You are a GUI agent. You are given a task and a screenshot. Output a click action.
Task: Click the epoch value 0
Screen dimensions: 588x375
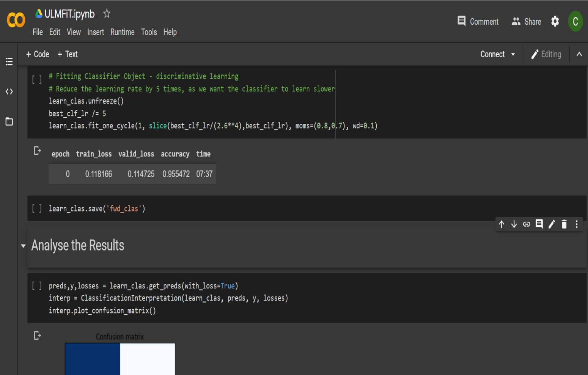[x=68, y=174]
